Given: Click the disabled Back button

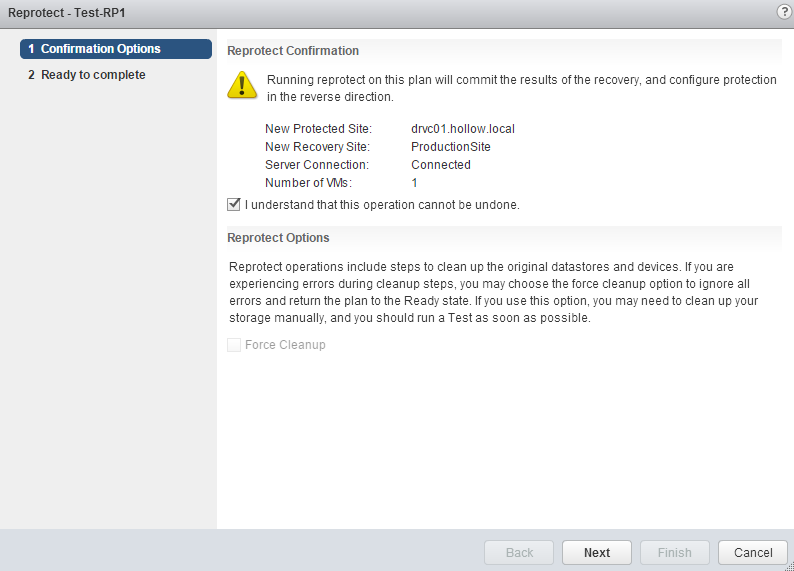Looking at the screenshot, I should point(519,553).
